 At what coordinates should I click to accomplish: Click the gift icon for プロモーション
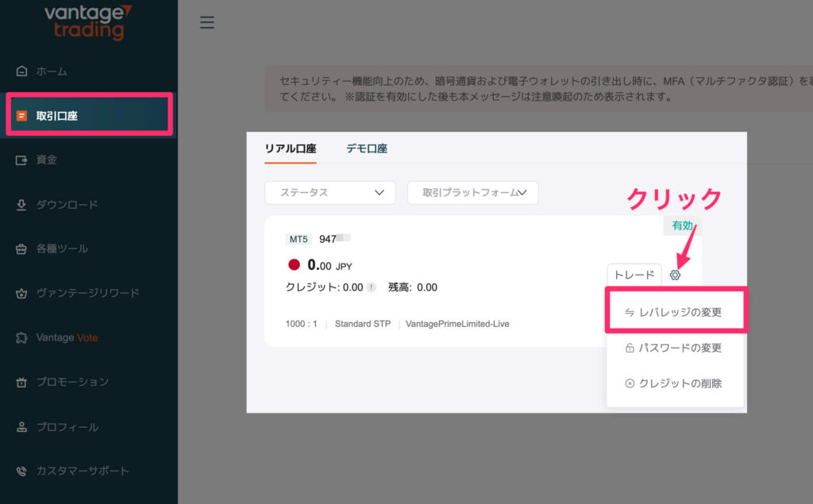click(x=21, y=382)
